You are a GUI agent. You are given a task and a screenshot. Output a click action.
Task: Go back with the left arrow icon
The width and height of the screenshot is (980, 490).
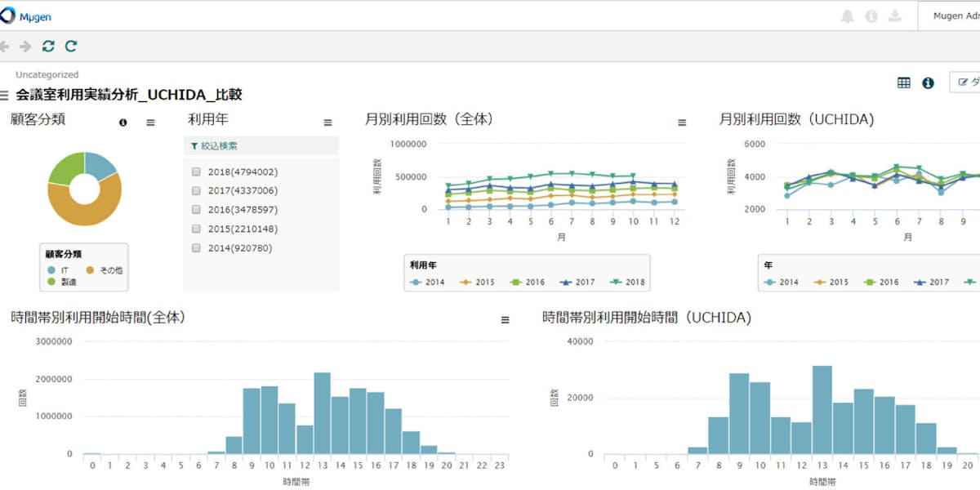click(5, 47)
